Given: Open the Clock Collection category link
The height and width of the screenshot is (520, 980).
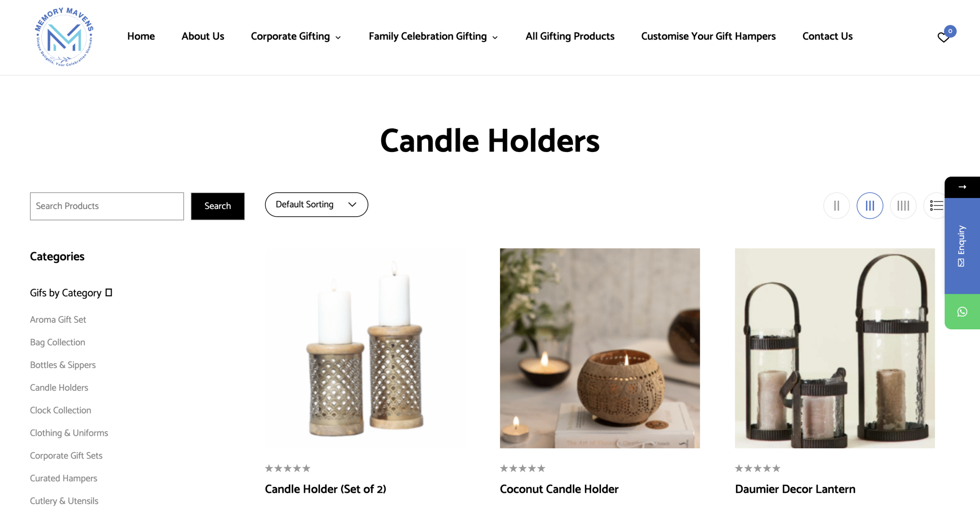Looking at the screenshot, I should [60, 410].
